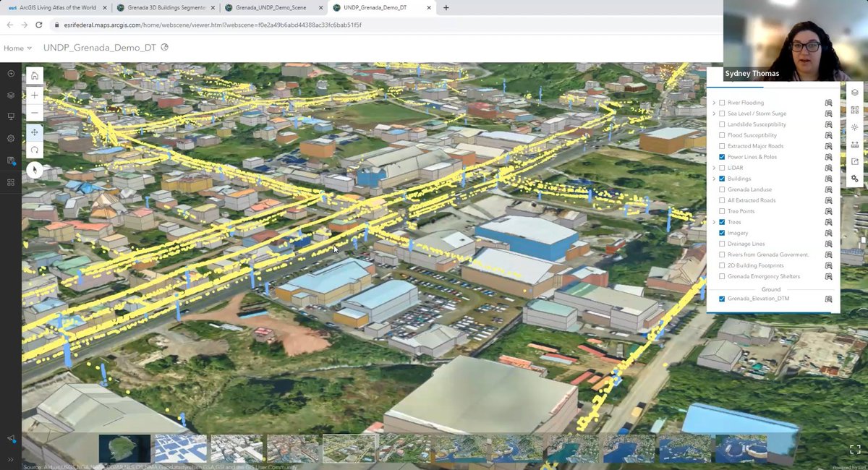Open the island overview slide thumbnail

coord(124,448)
